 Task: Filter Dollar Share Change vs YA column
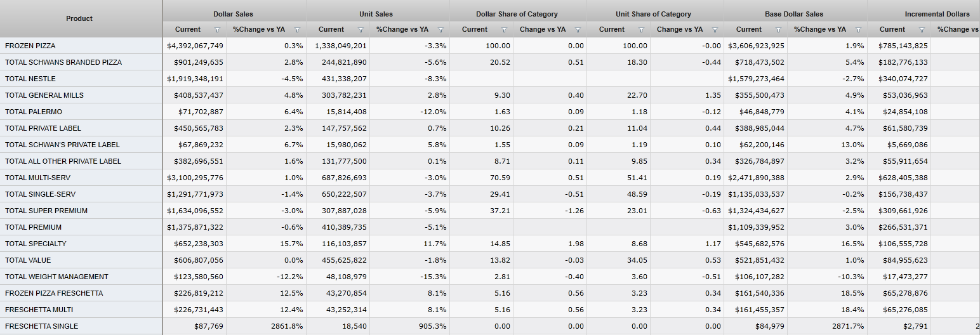pyautogui.click(x=578, y=30)
